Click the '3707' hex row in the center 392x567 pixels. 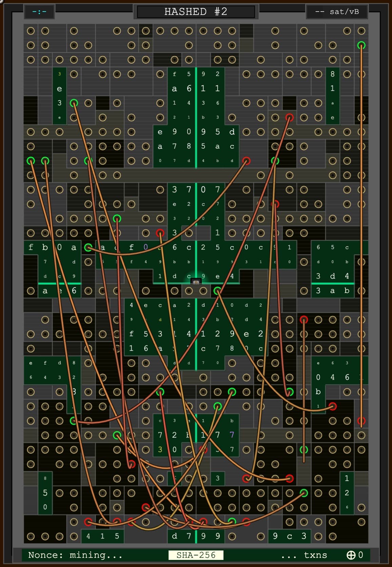[196, 189]
